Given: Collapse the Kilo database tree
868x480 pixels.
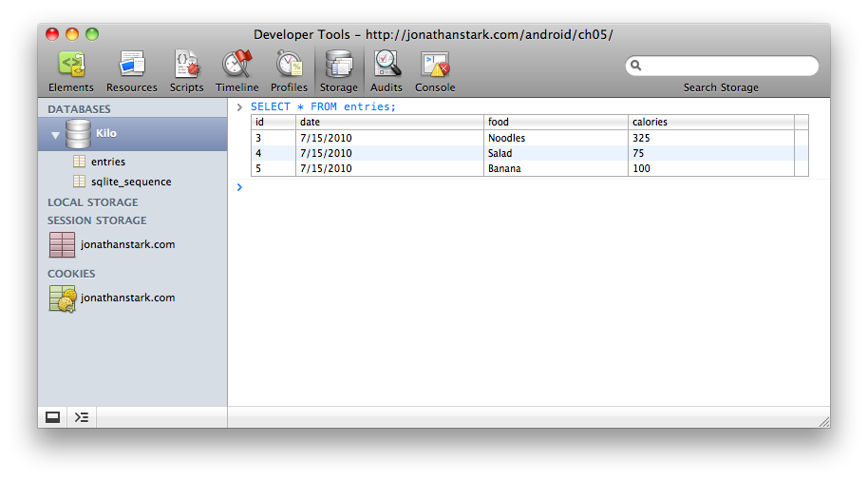Looking at the screenshot, I should point(55,135).
